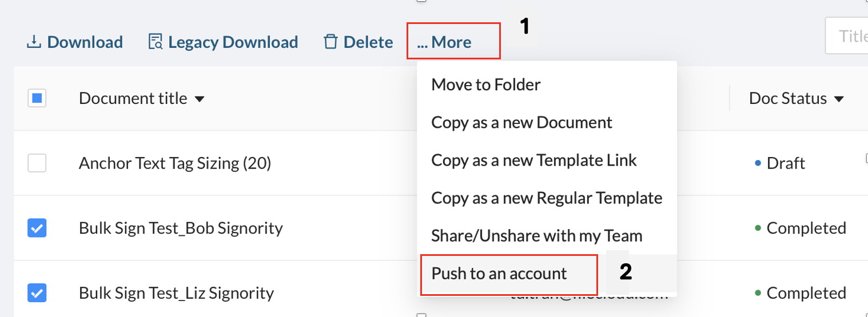
Task: Select Copy as a new Regular Template
Action: click(547, 198)
